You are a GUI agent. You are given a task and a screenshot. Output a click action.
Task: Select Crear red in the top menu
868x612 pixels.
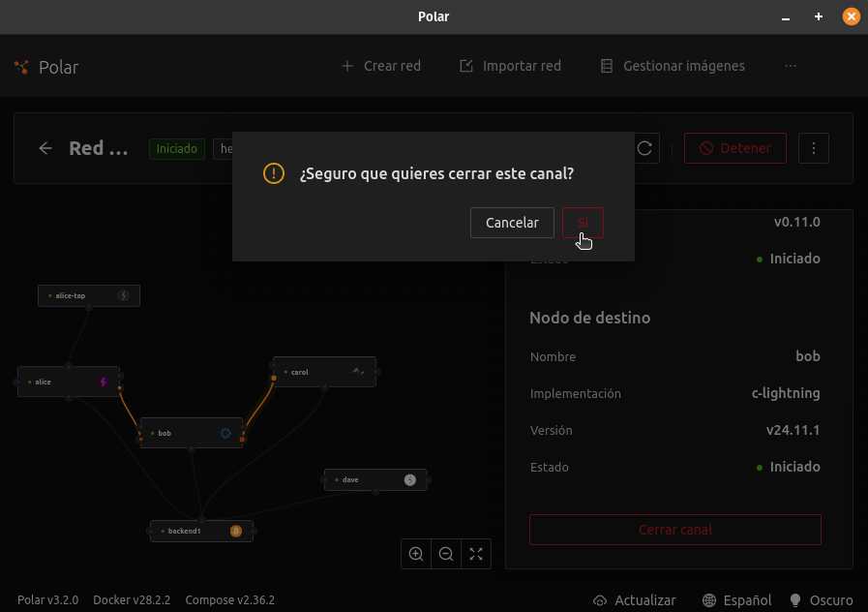point(381,66)
